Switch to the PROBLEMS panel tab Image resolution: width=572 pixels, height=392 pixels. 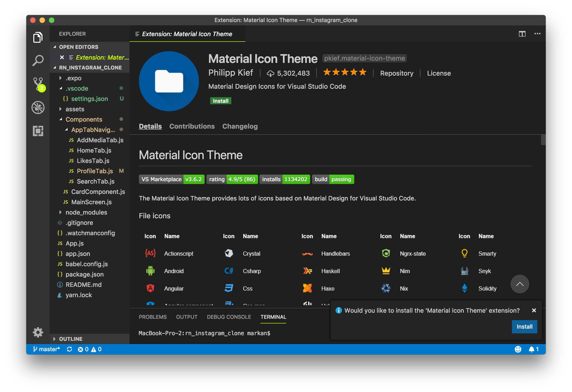[153, 317]
